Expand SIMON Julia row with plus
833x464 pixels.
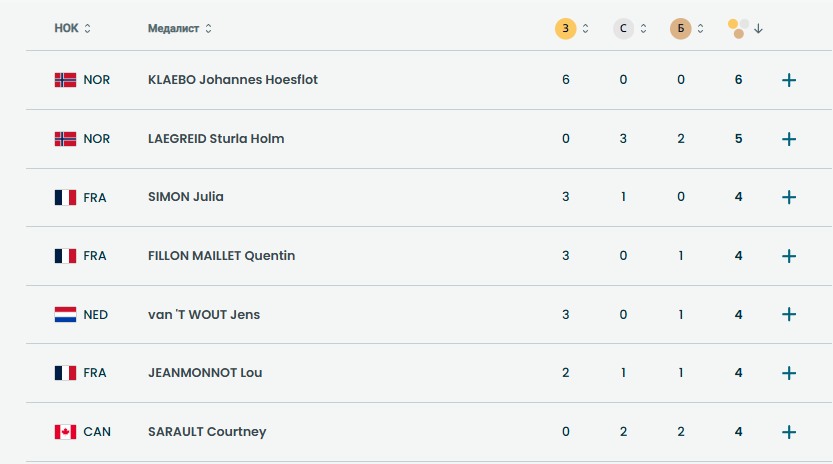[x=788, y=197]
